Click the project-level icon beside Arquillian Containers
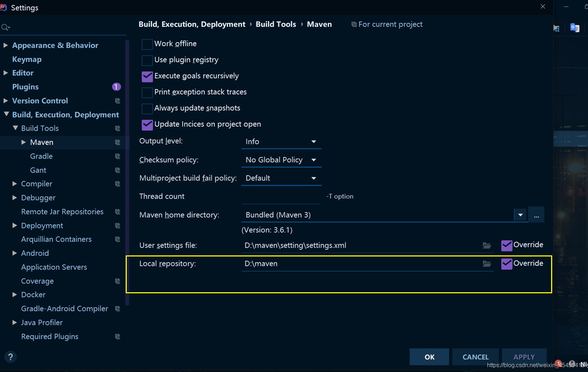 tap(117, 239)
